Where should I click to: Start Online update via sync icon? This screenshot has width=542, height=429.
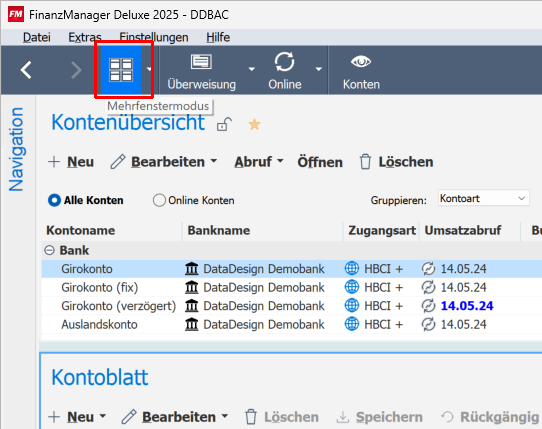284,72
